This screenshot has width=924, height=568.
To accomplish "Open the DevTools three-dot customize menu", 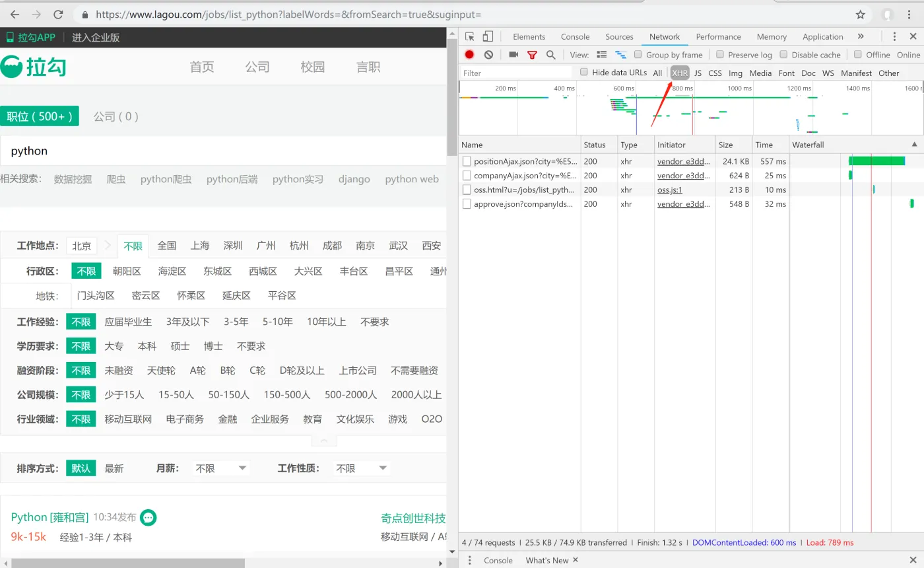I will click(x=894, y=36).
